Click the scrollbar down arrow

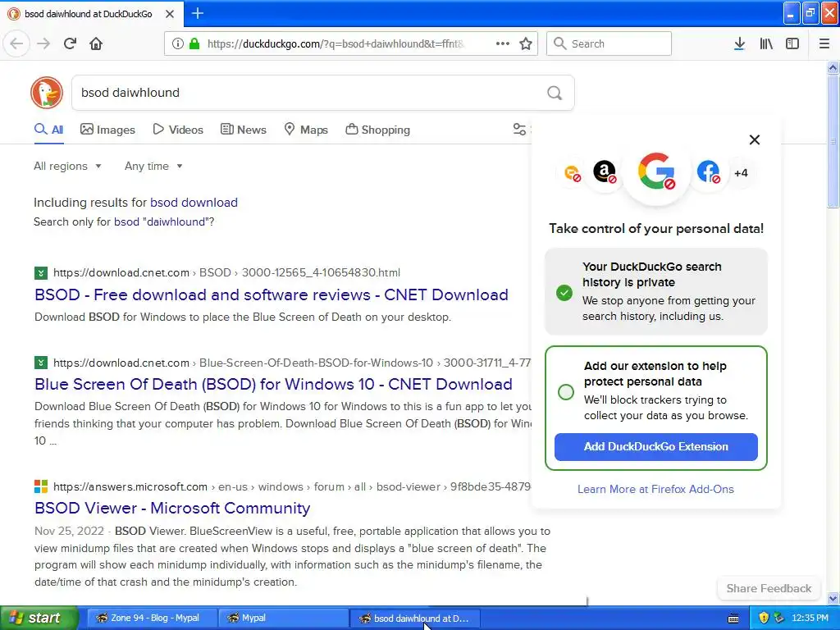[x=833, y=598]
